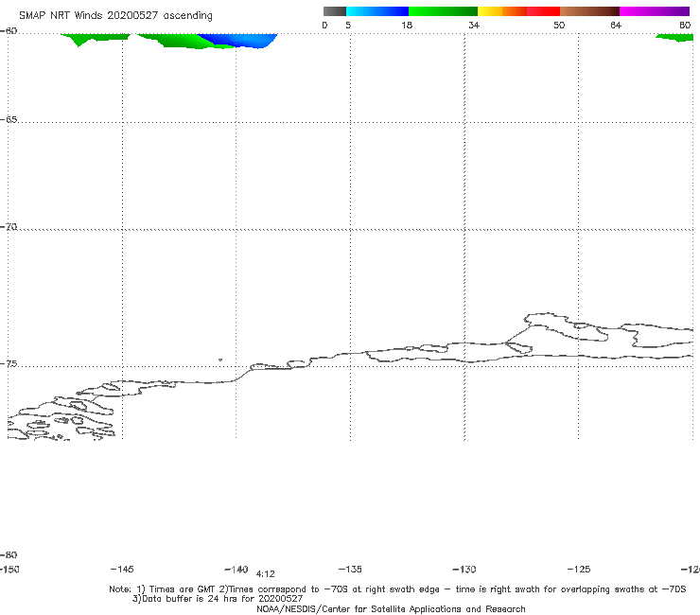Click the green wind patch at the top-right map corner

pos(675,38)
